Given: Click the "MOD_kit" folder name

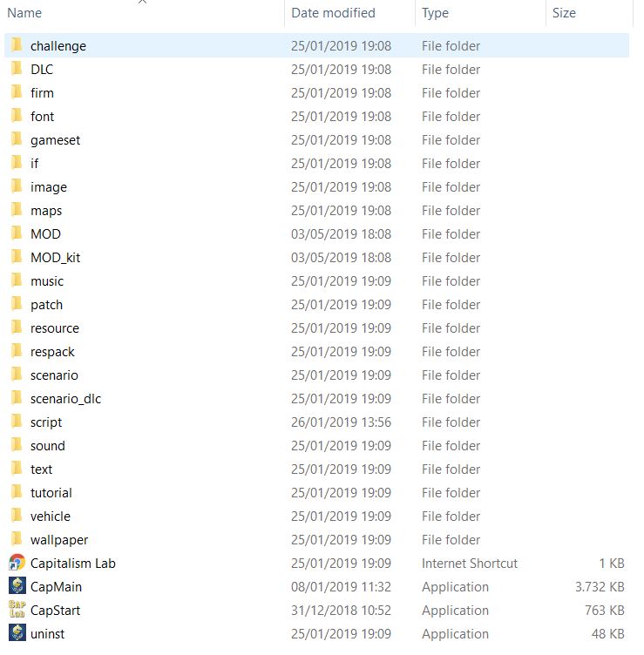Looking at the screenshot, I should [55, 257].
